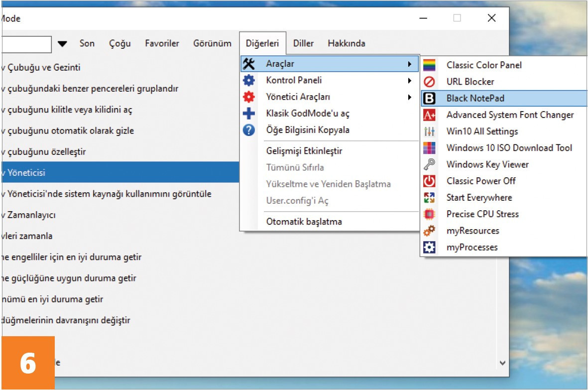The height and width of the screenshot is (390, 588).
Task: Open the Hakkında menu
Action: [x=347, y=43]
